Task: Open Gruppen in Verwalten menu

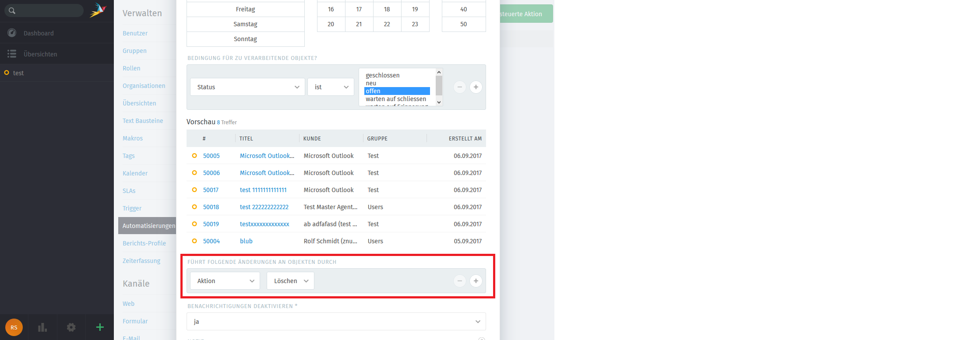Action: pyautogui.click(x=134, y=51)
